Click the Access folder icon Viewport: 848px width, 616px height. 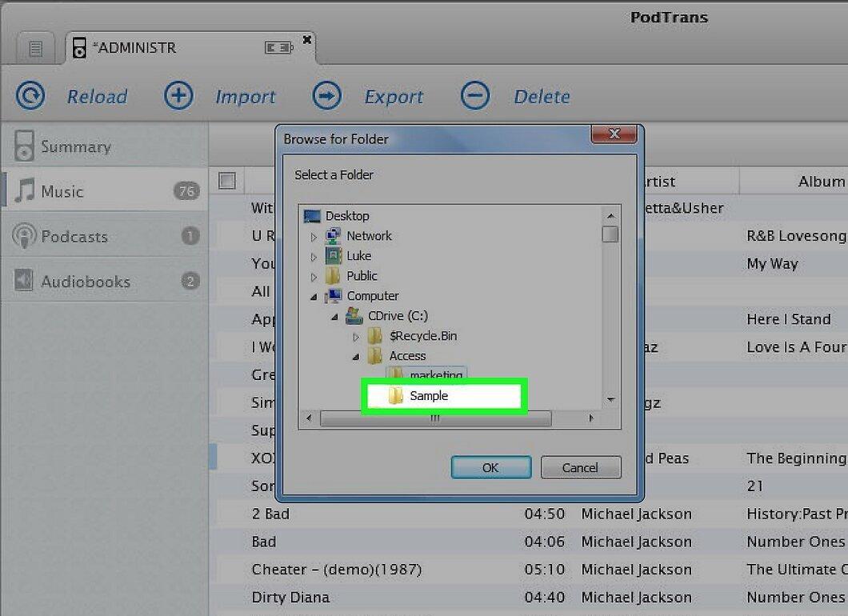click(x=374, y=356)
